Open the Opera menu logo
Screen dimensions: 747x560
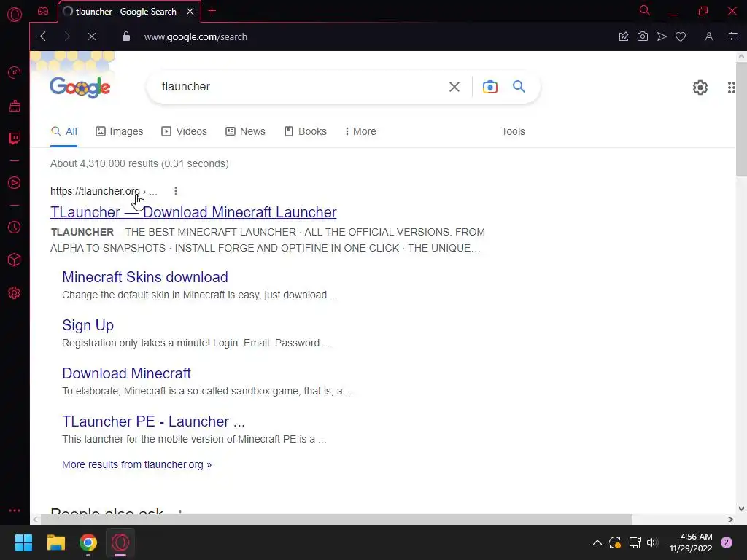[15, 15]
